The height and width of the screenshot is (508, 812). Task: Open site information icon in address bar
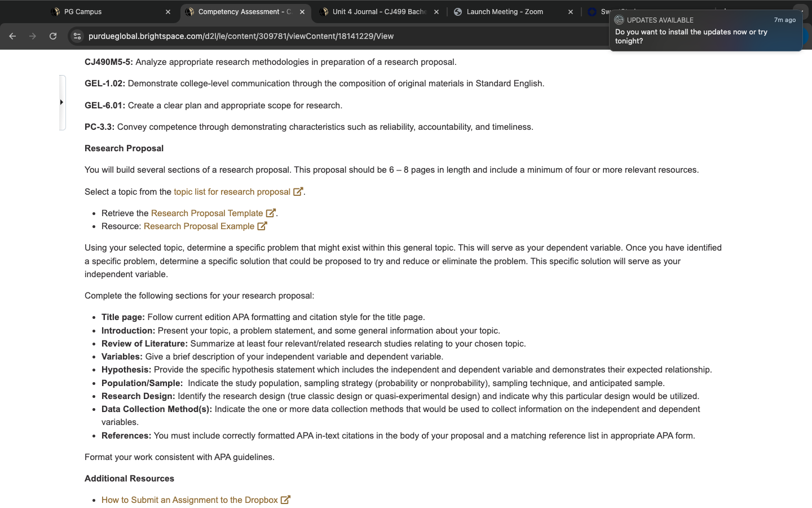click(x=77, y=36)
